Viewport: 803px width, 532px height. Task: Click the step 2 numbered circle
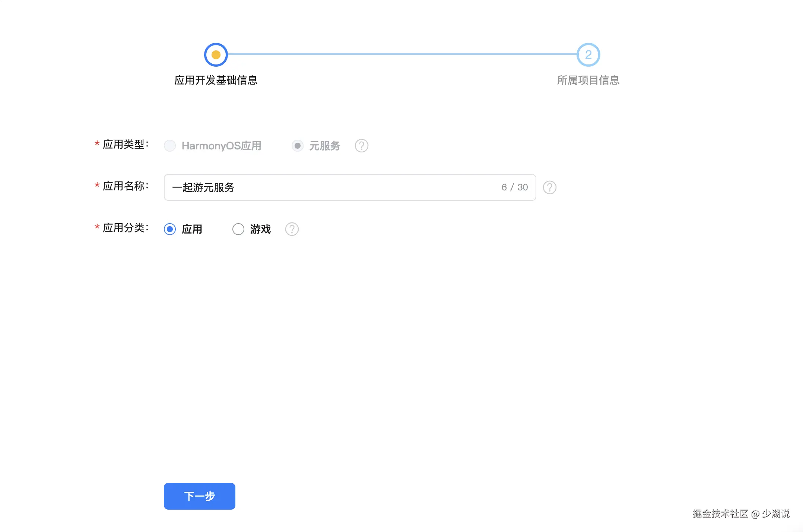point(588,55)
